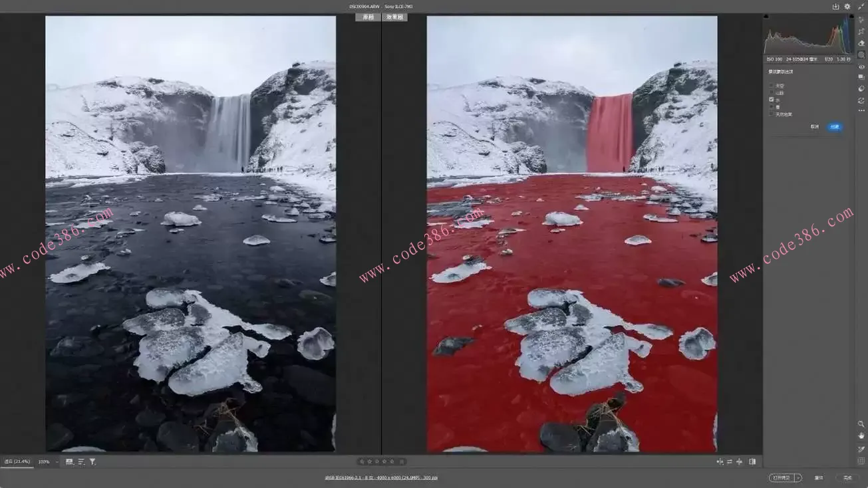The height and width of the screenshot is (488, 868).
Task: Enable the 天然地面 checkbox
Action: click(772, 114)
